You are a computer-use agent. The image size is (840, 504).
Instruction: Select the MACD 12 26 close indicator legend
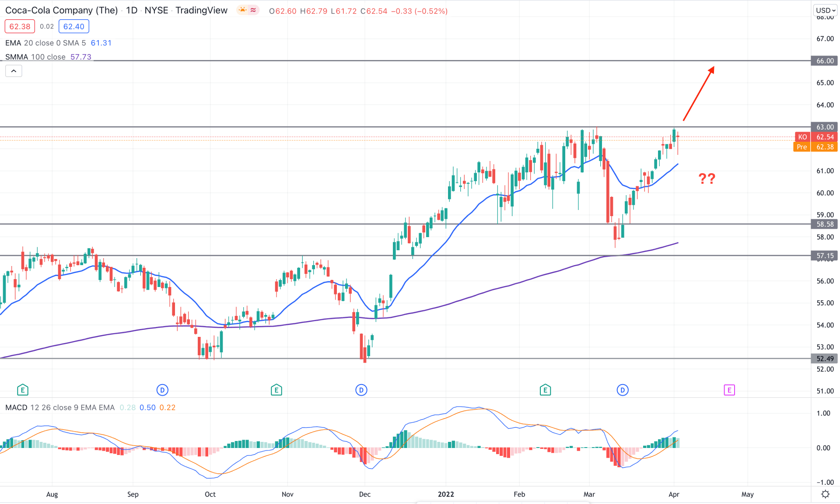(x=60, y=407)
